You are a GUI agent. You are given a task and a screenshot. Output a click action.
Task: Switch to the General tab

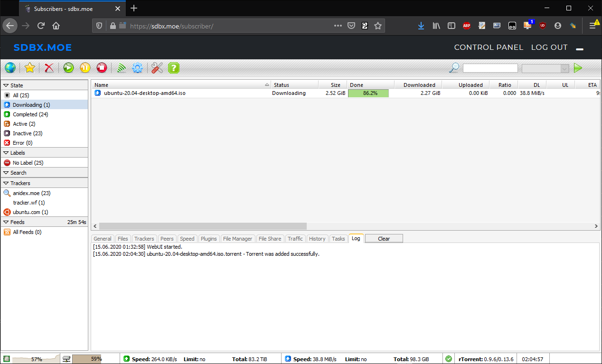103,239
